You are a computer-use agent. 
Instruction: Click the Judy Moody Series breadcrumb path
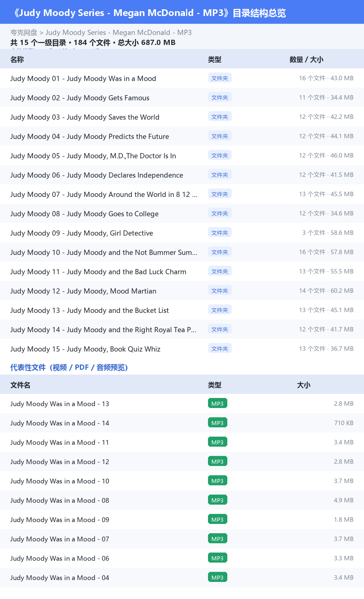tap(118, 33)
